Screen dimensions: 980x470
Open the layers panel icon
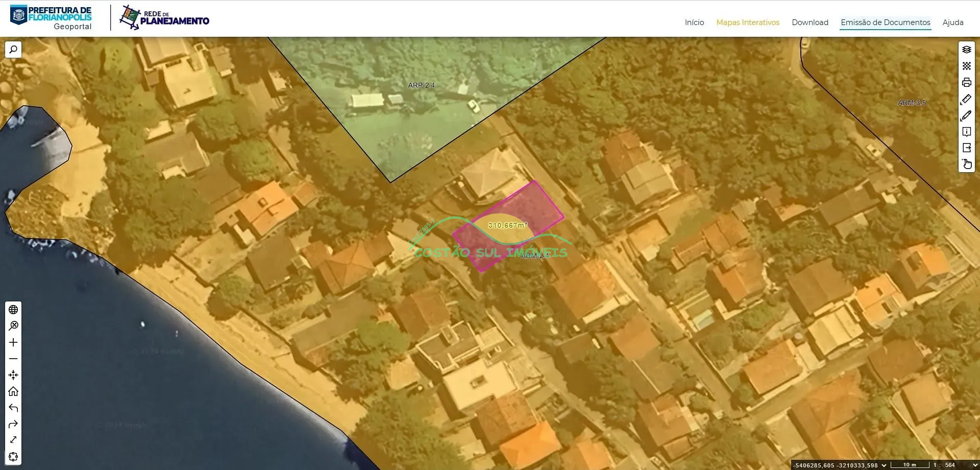tap(967, 50)
